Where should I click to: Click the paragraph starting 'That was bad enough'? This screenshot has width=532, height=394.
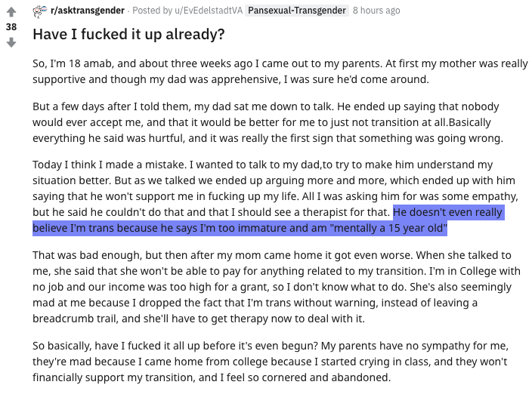[277, 287]
